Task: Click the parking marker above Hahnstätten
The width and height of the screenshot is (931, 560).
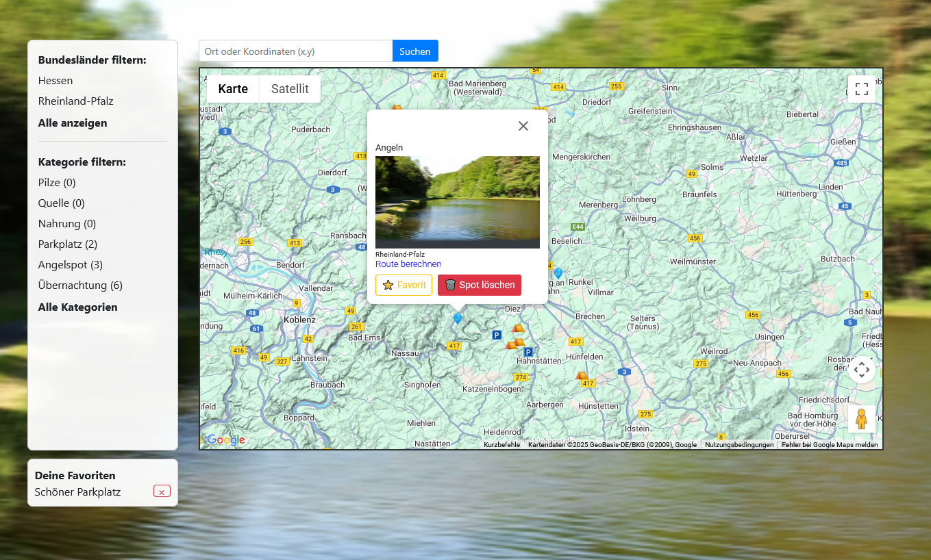Action: (x=528, y=352)
